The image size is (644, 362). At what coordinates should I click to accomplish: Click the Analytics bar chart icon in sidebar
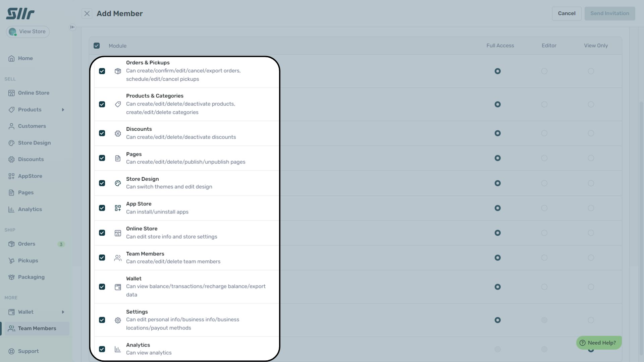[11, 209]
